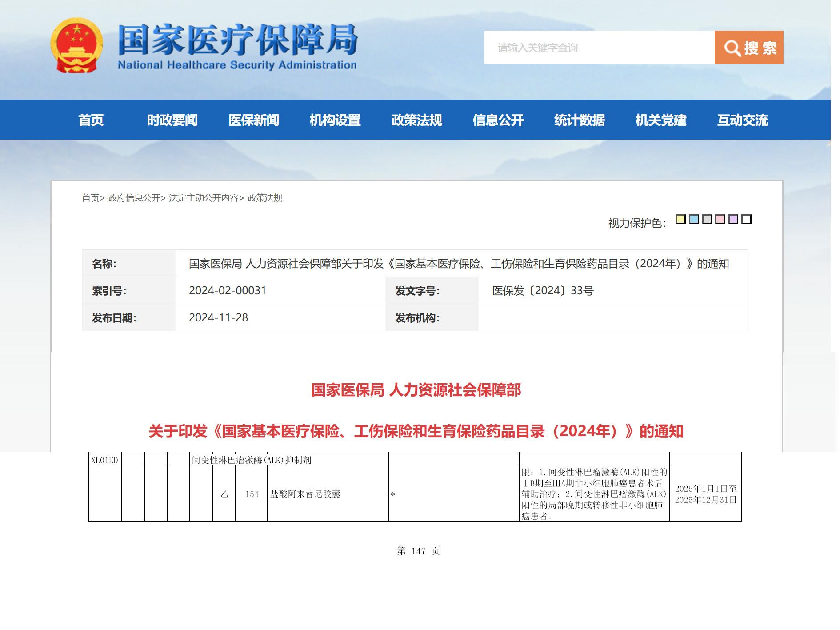
Task: Click the 国家医疗保障局 site title
Action: (237, 40)
